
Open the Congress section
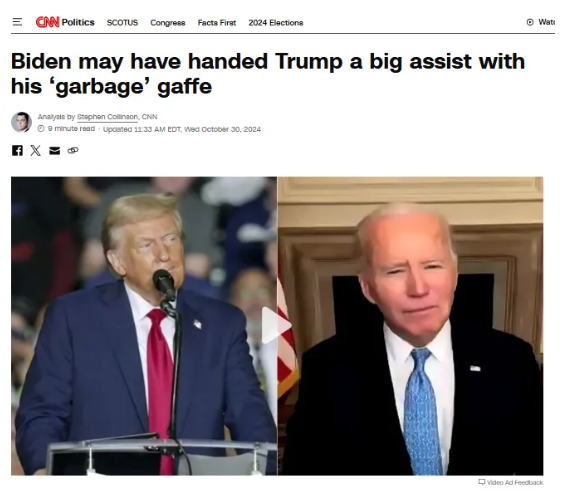[168, 23]
